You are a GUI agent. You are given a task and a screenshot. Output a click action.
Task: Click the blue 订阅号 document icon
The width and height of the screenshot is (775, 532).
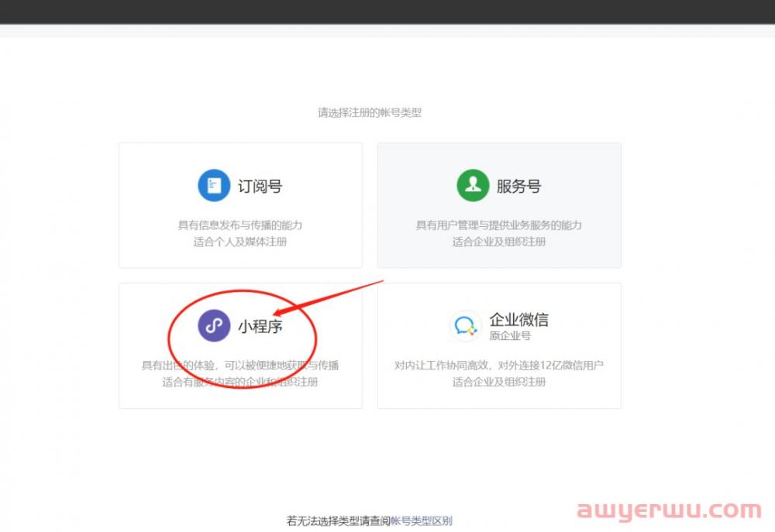point(214,185)
